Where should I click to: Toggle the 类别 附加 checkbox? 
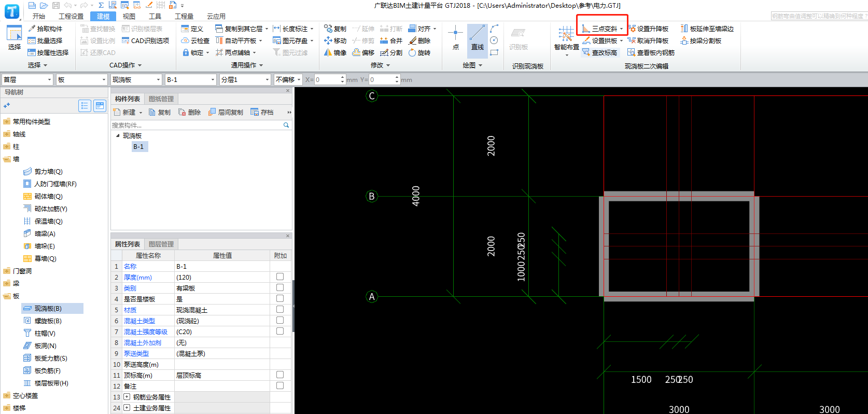(280, 287)
